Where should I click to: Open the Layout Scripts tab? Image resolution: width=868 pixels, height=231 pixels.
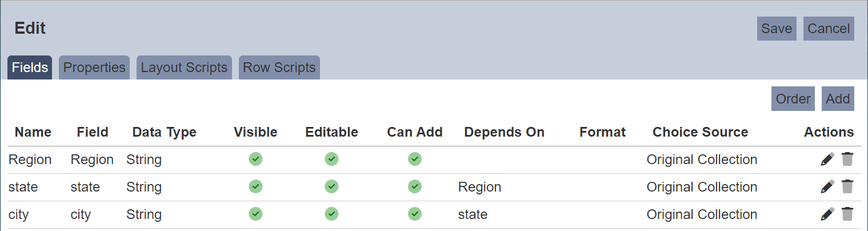[x=184, y=67]
